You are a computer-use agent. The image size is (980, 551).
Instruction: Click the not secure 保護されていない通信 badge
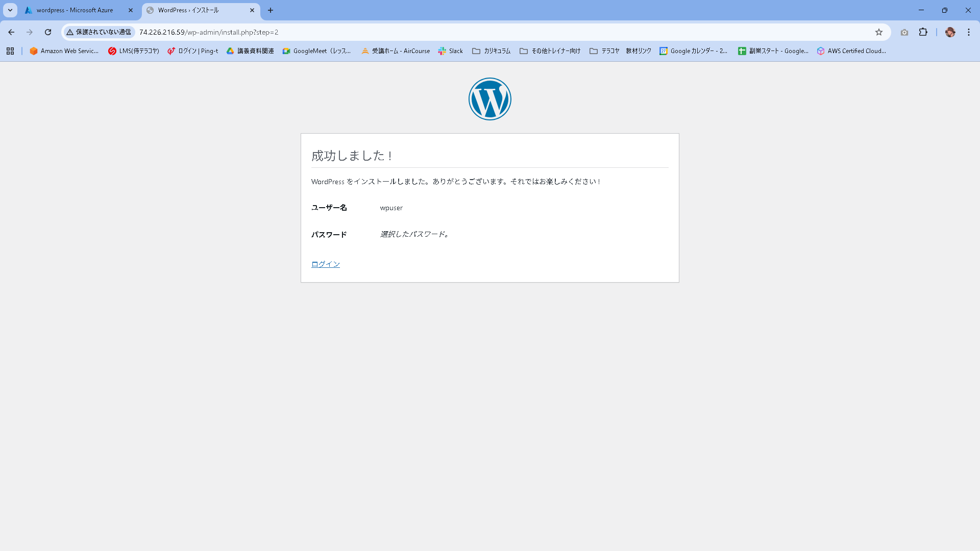click(99, 32)
